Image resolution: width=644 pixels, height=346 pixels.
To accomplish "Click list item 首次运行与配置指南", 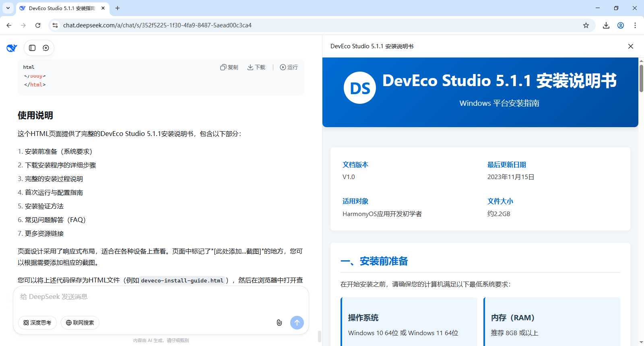I will (x=54, y=193).
